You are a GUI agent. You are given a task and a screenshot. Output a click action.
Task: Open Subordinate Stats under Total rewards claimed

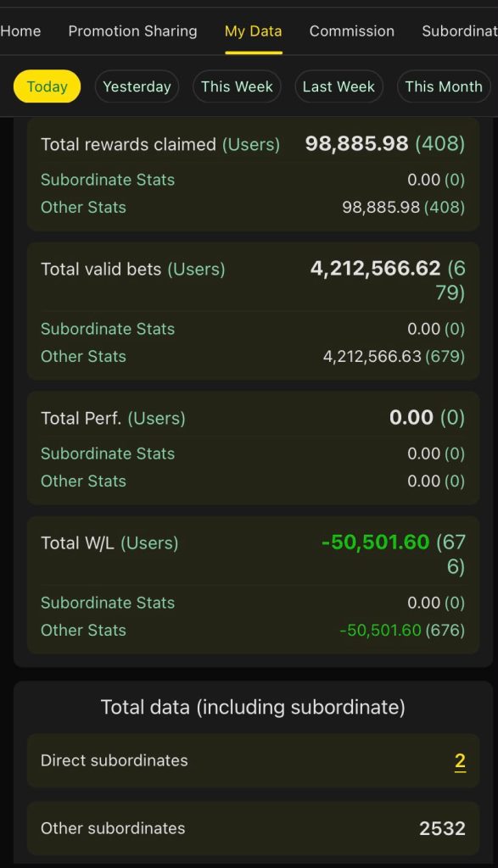[108, 180]
